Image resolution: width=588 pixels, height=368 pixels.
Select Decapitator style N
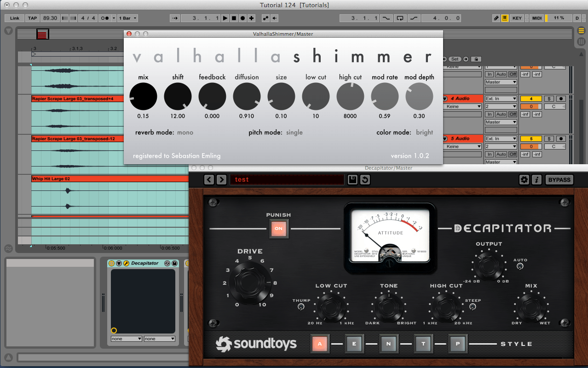(389, 344)
